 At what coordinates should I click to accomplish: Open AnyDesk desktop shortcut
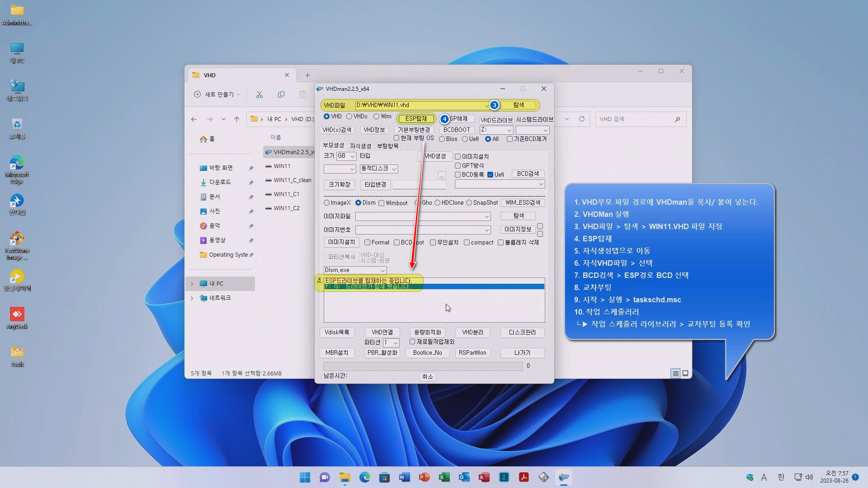coord(17,318)
